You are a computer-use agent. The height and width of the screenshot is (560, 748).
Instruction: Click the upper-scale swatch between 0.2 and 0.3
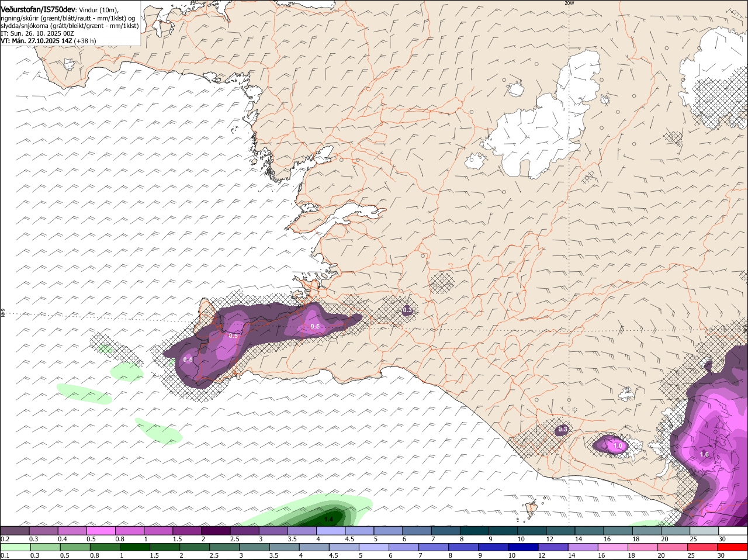[x=15, y=531]
